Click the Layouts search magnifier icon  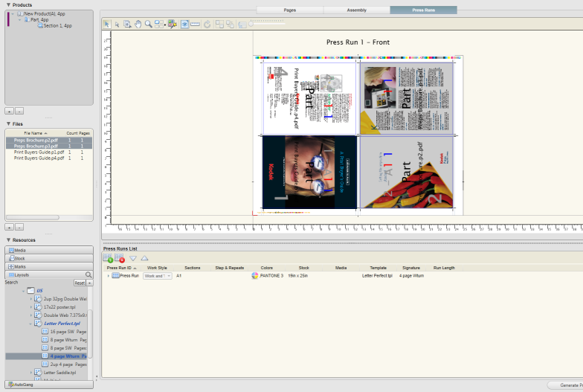pos(88,275)
